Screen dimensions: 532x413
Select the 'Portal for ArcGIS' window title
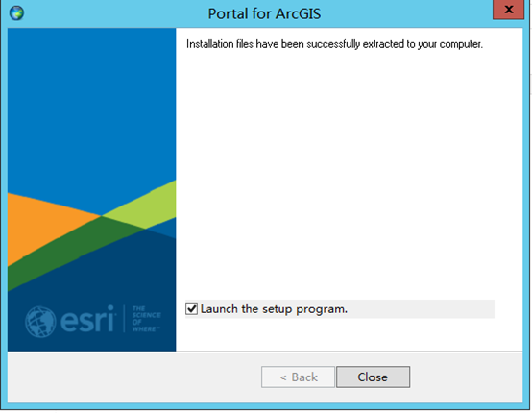(x=264, y=13)
